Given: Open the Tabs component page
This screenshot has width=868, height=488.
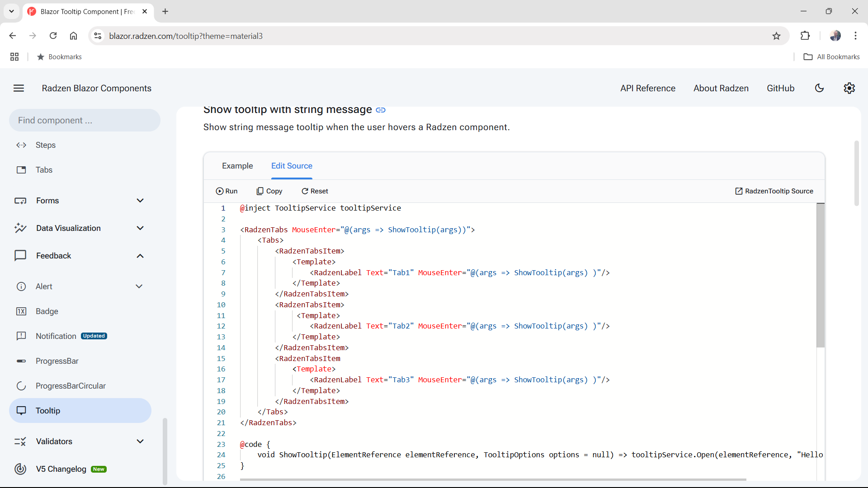Looking at the screenshot, I should [44, 169].
